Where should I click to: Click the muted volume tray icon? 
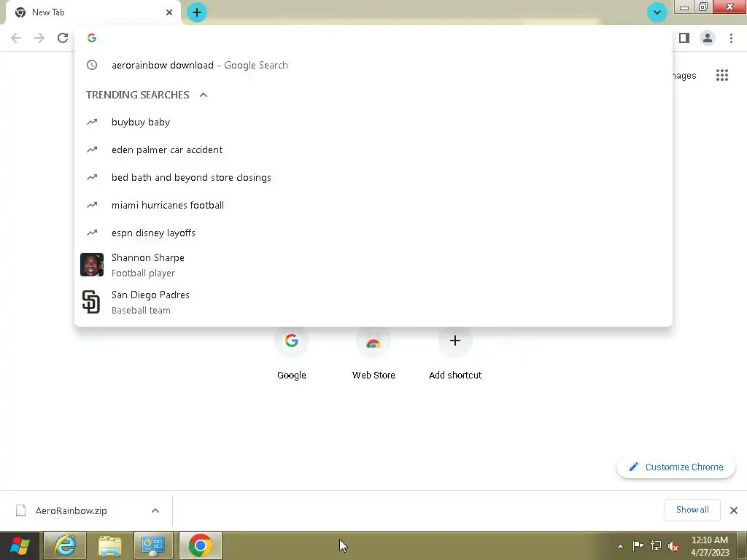673,546
